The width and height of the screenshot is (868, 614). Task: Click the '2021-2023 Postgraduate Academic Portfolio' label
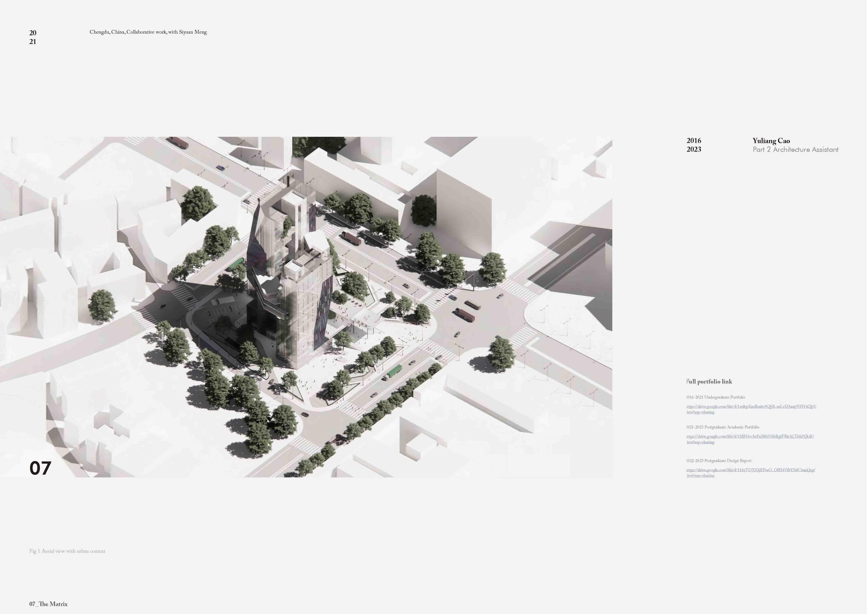pos(723,427)
